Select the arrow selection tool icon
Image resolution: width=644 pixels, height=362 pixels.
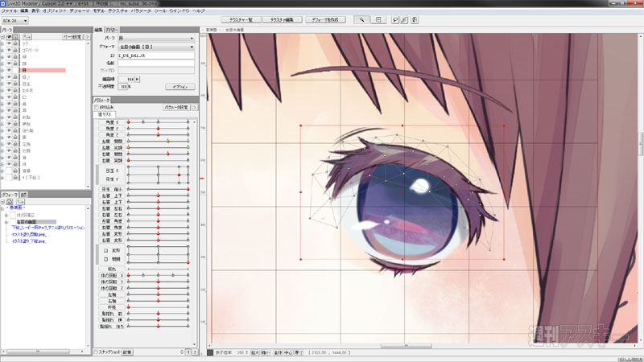[361, 19]
